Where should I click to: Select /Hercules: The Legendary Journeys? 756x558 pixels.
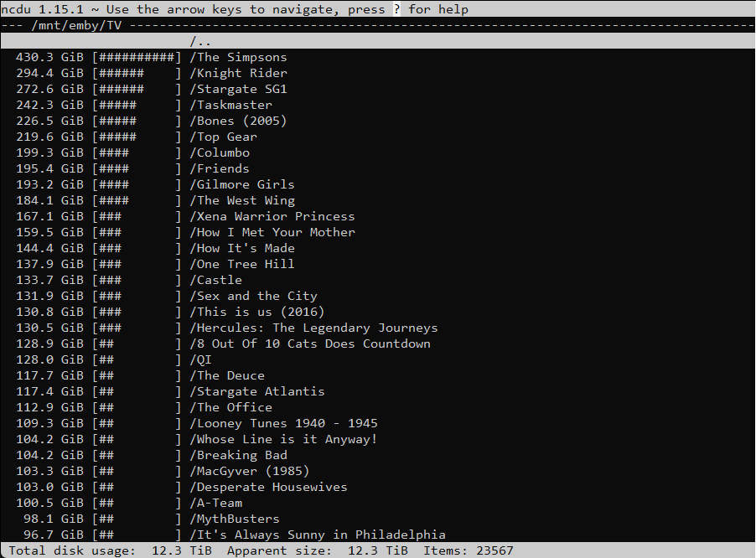tap(377, 328)
